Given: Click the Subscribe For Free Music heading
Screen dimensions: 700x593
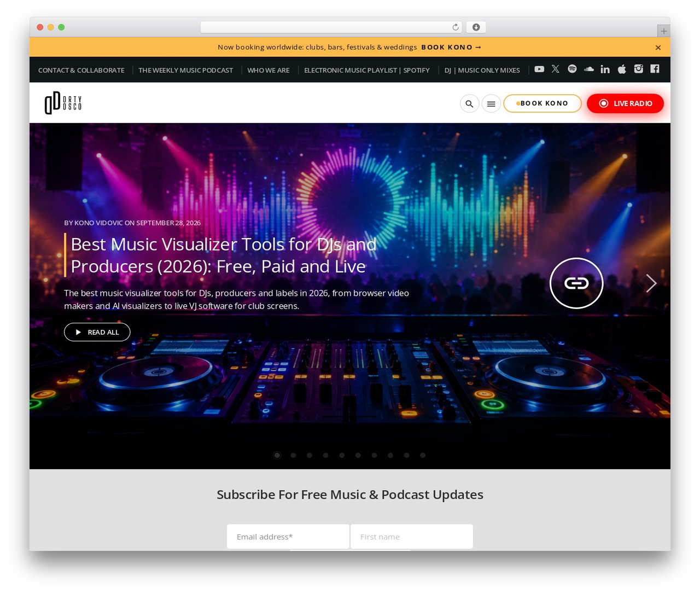Looking at the screenshot, I should 350,495.
